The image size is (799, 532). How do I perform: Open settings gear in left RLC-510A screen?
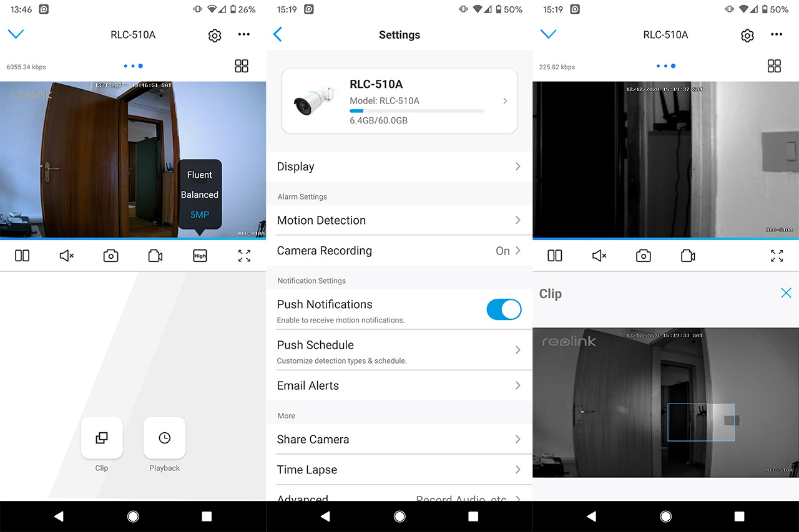click(x=215, y=36)
